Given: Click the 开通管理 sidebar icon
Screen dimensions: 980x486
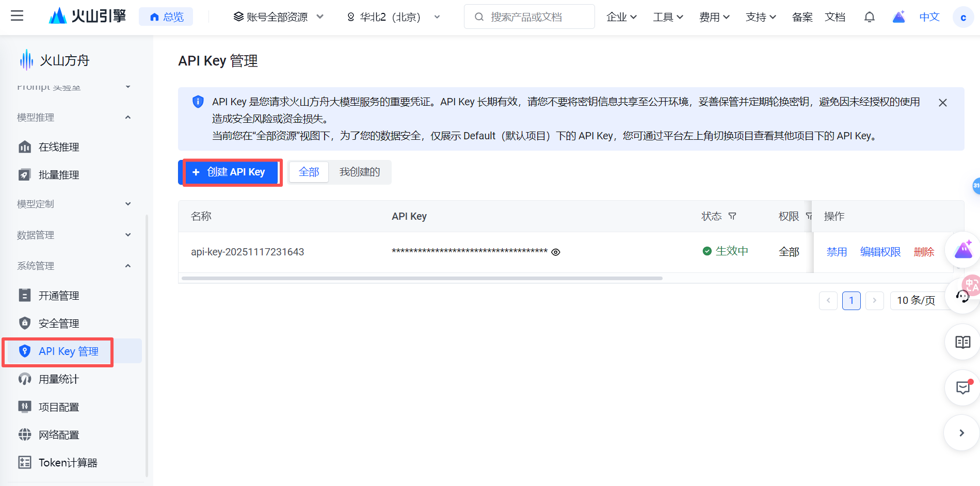Looking at the screenshot, I should click(x=25, y=296).
